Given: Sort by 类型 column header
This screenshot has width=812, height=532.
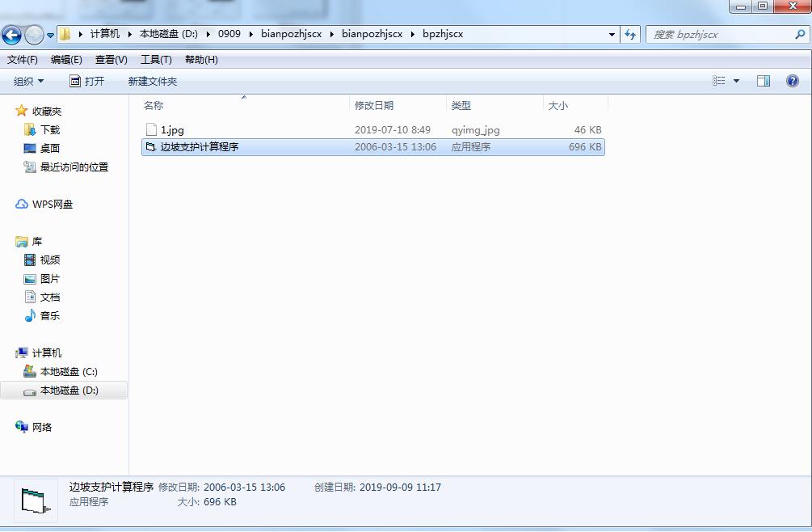Looking at the screenshot, I should point(494,105).
